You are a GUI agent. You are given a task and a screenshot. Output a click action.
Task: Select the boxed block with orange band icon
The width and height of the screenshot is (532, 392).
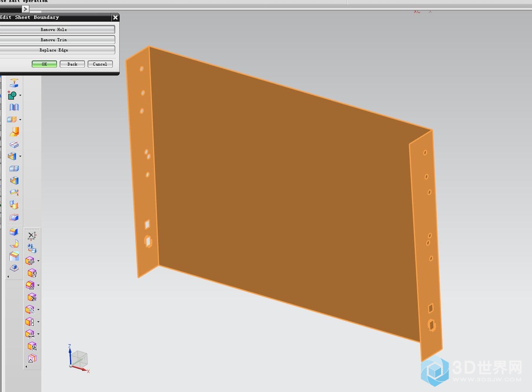coord(14,256)
